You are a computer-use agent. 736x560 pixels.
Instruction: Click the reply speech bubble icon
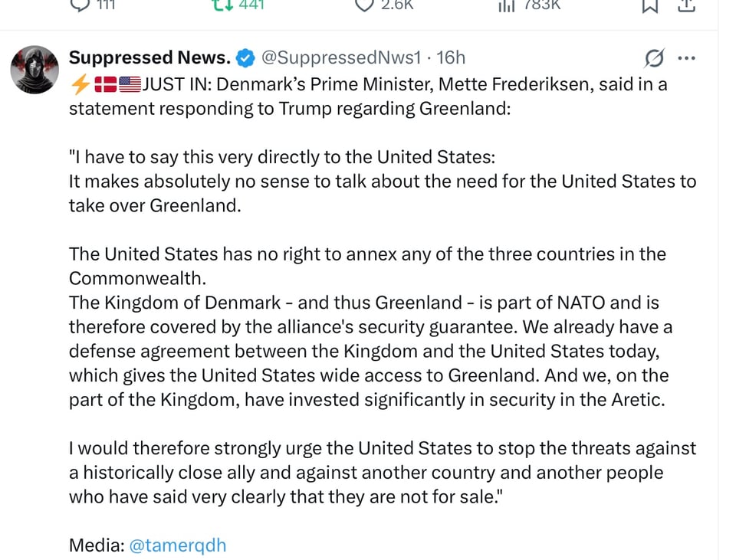click(x=80, y=5)
